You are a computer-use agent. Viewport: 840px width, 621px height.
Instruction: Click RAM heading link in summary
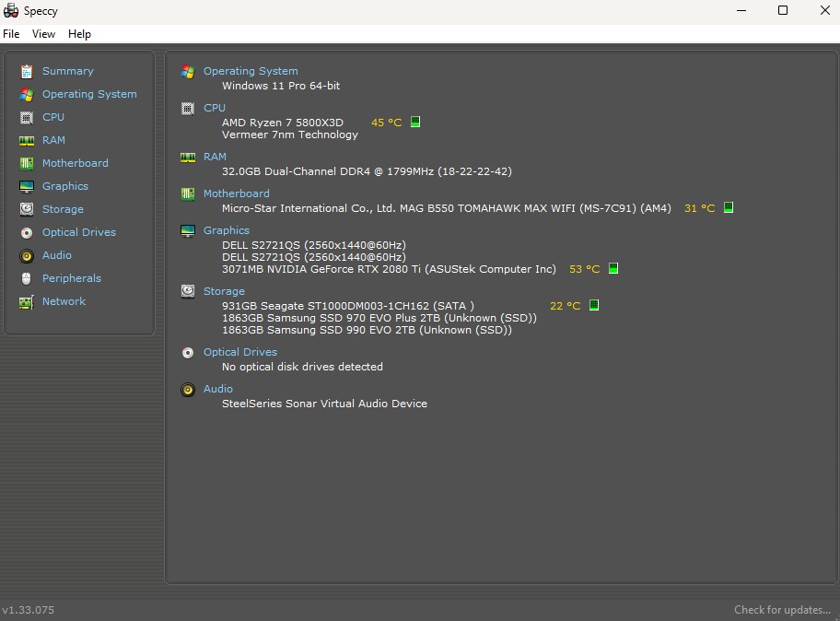tap(215, 157)
